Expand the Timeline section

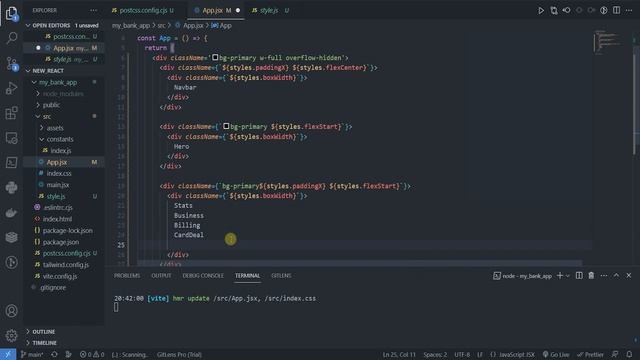pyautogui.click(x=63, y=343)
